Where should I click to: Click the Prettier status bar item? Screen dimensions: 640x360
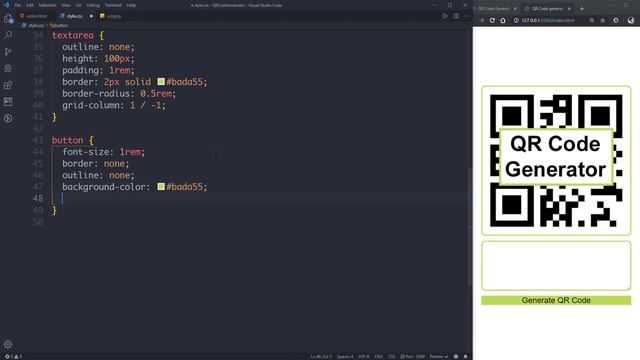pos(439,356)
